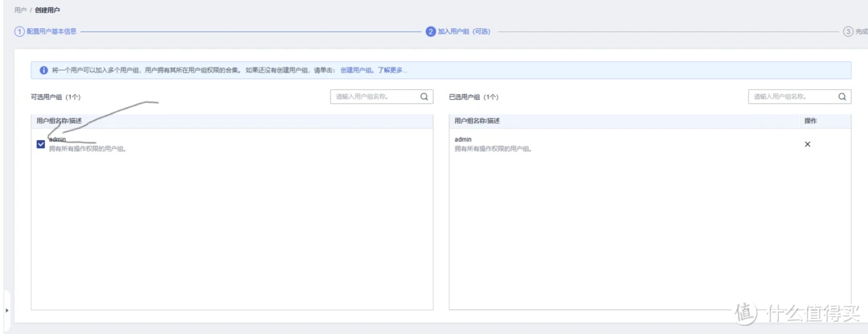
Task: Click the blue info icon in notice banner
Action: pos(43,70)
